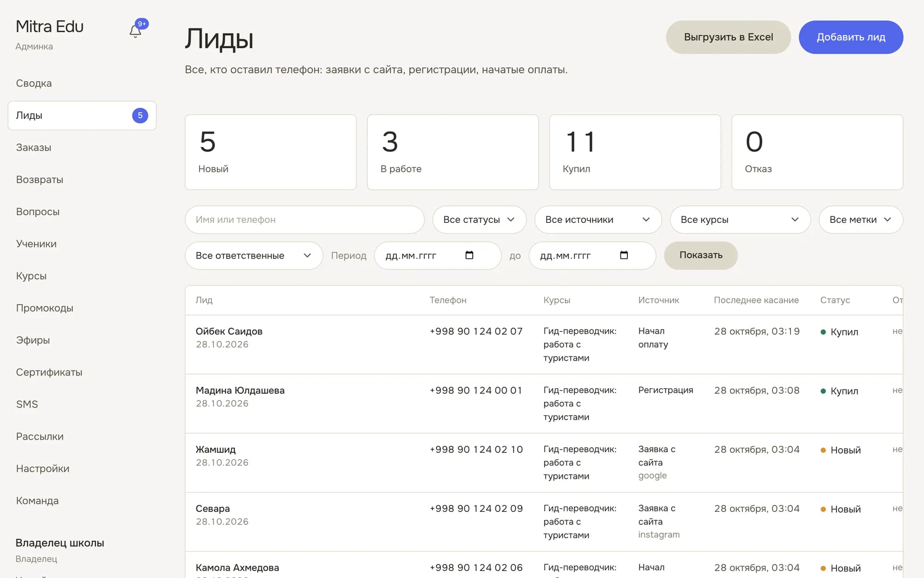This screenshot has width=924, height=578.
Task: Open the Все метки filter
Action: pos(861,220)
